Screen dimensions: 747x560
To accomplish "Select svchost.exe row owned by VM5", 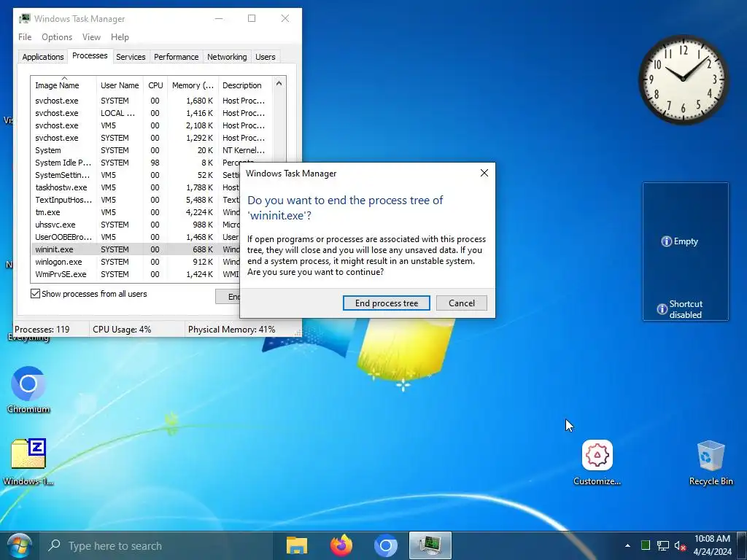I will 152,125.
